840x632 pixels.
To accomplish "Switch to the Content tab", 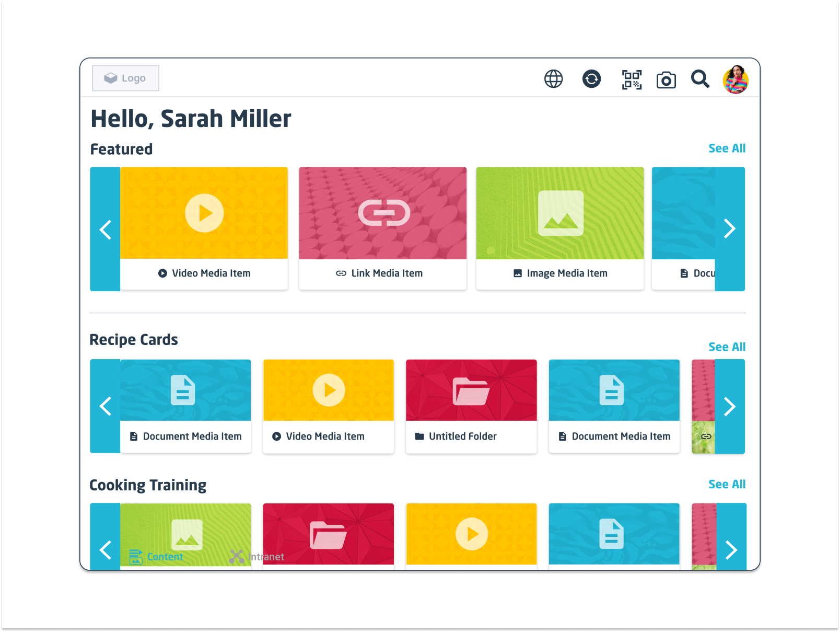I will (x=156, y=557).
